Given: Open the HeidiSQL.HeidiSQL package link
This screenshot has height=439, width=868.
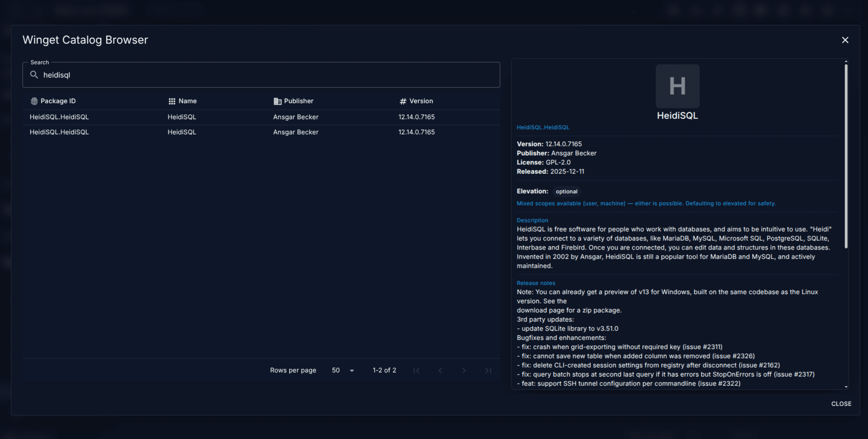Looking at the screenshot, I should (x=543, y=127).
